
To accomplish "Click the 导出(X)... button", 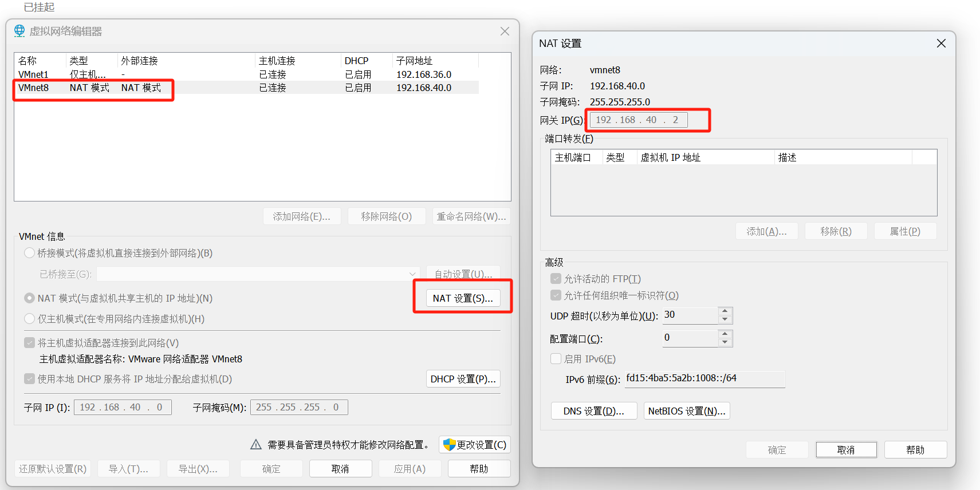I will coord(198,469).
